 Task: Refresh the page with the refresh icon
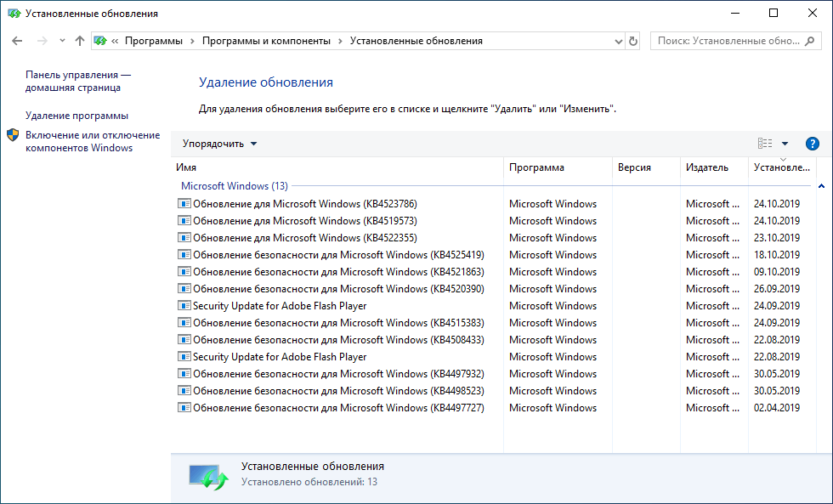pyautogui.click(x=632, y=40)
